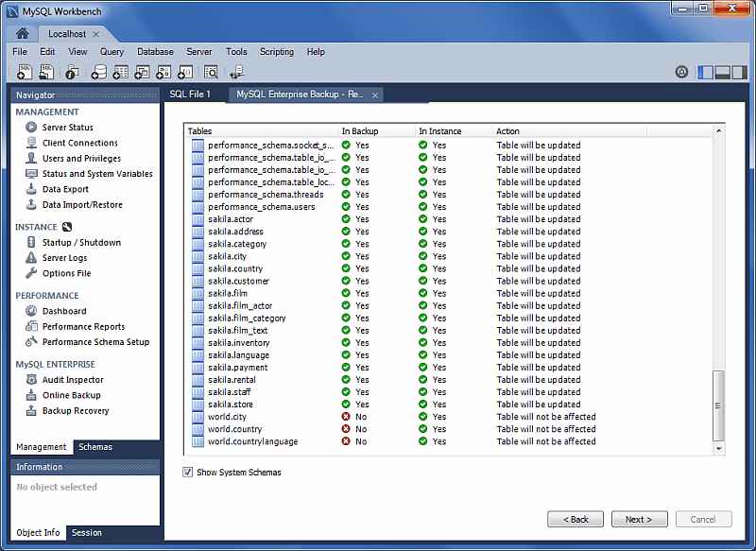Create new stored procedure toolbar icon

[x=163, y=72]
